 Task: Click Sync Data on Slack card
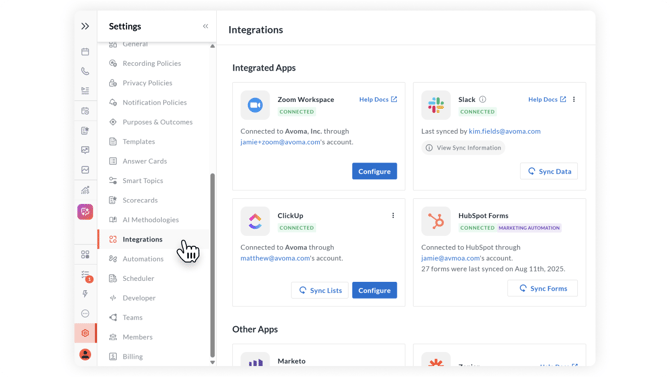point(549,171)
